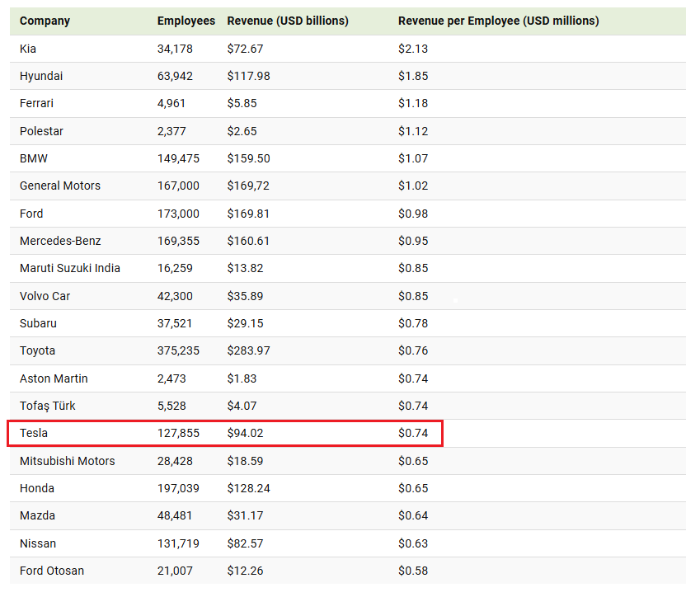Screen dimensions: 700x597
Task: Click Ferrari's revenue $5.85
Action: click(242, 104)
